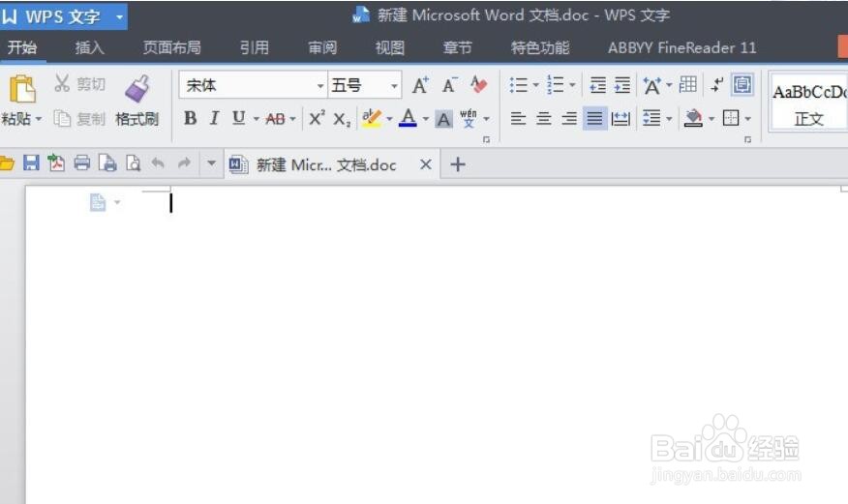The image size is (848, 504).
Task: Center align the text
Action: (543, 118)
